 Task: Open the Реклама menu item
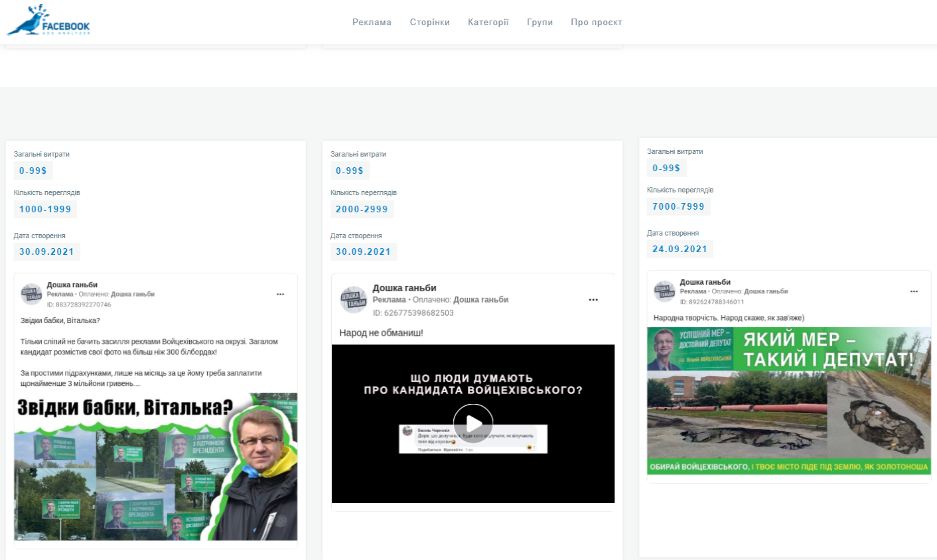click(372, 22)
